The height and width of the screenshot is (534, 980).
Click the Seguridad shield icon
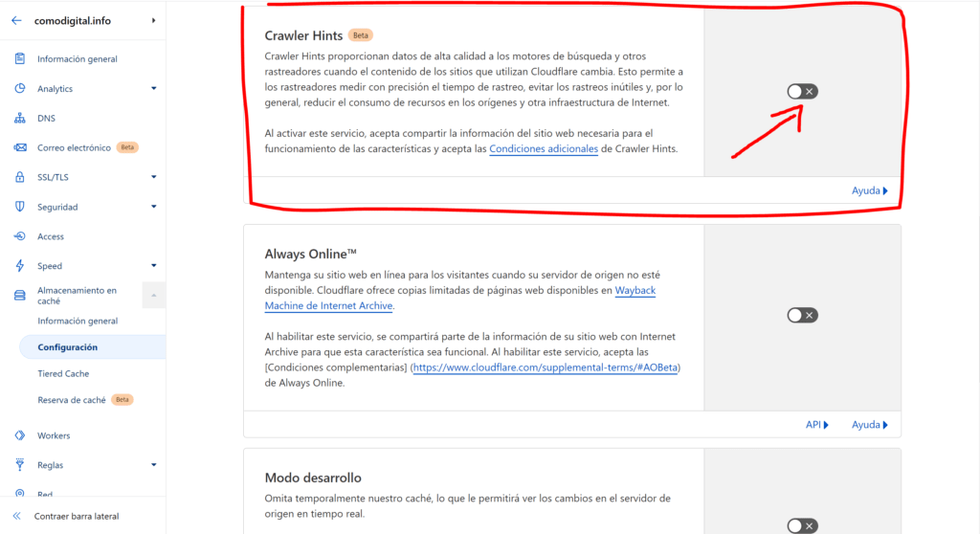(20, 207)
